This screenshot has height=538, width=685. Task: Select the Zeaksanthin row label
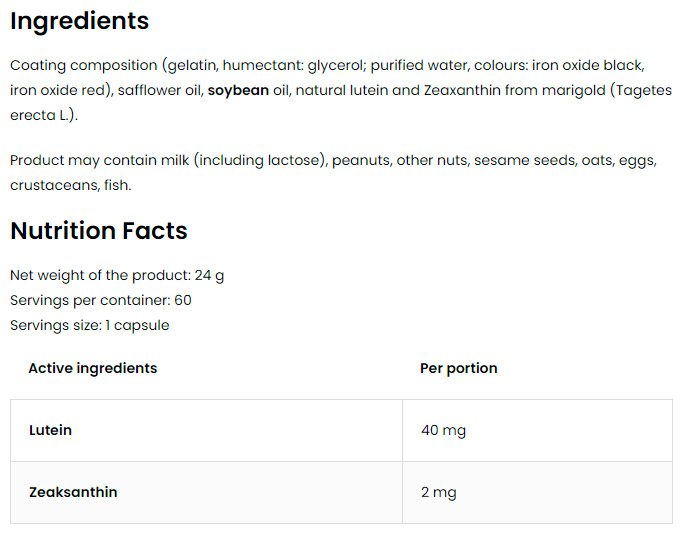pyautogui.click(x=73, y=492)
